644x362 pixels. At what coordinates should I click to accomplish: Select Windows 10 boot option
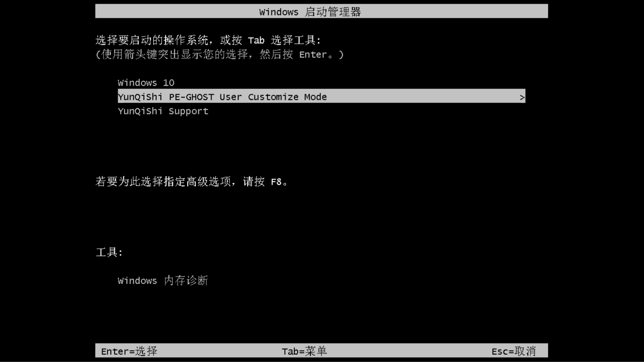(x=146, y=83)
